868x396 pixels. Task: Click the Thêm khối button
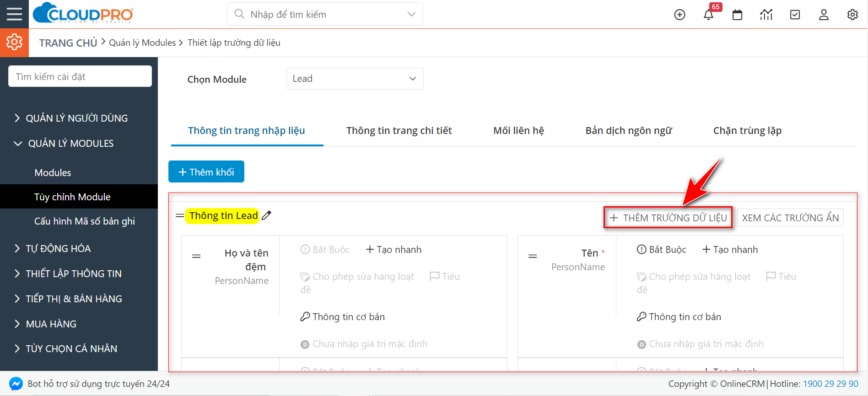pyautogui.click(x=206, y=172)
